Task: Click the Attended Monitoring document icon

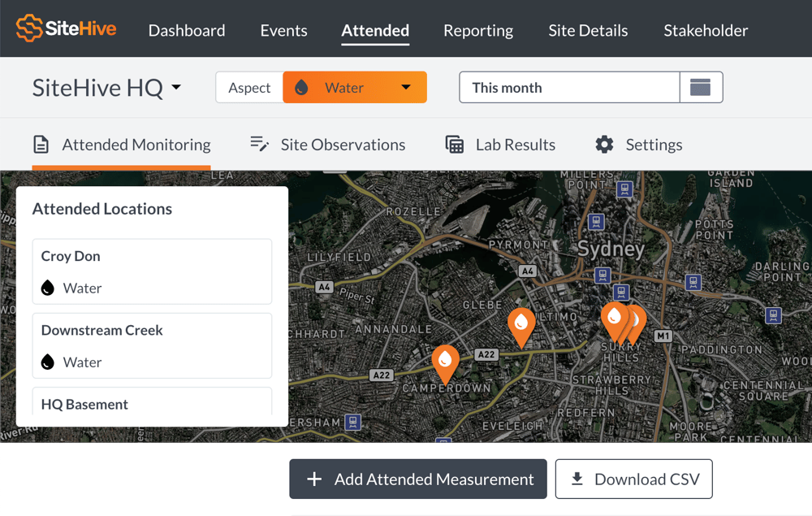Action: click(x=41, y=145)
